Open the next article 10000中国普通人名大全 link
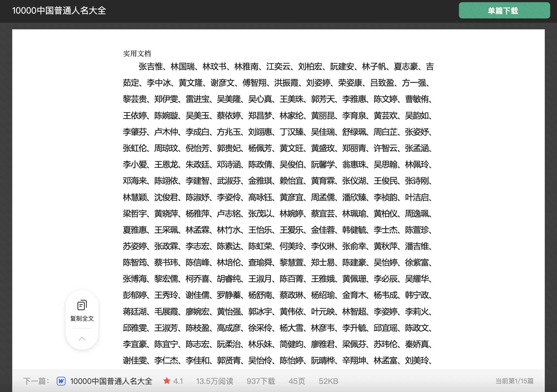 (x=111, y=381)
